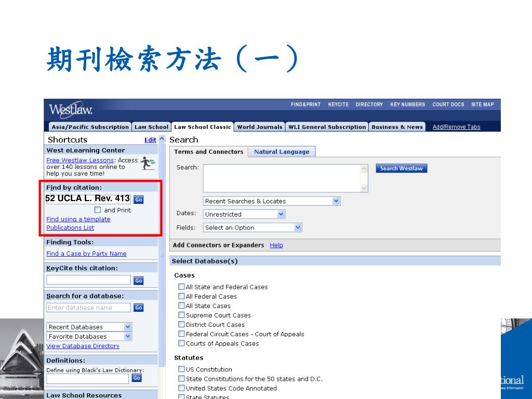The height and width of the screenshot is (399, 532).
Task: Open Fields Select an Option dropdown
Action: click(252, 228)
